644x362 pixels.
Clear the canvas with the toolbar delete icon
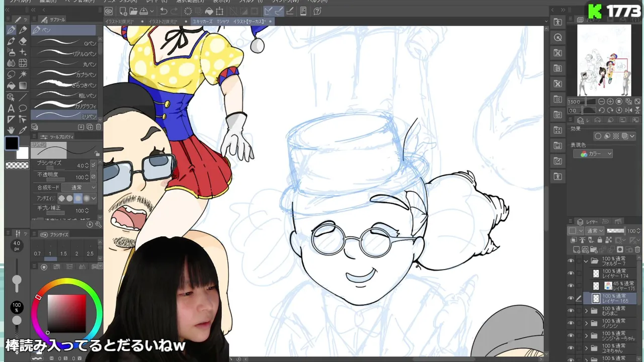click(x=188, y=11)
